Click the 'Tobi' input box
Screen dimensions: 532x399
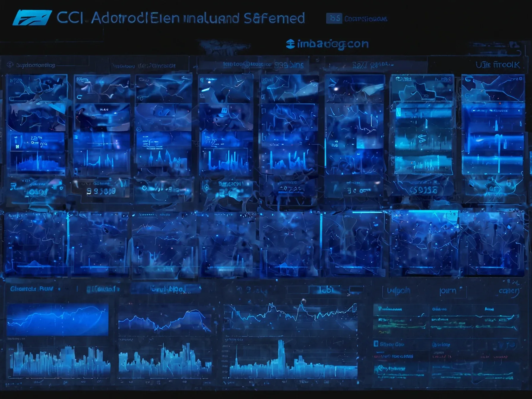(x=326, y=290)
